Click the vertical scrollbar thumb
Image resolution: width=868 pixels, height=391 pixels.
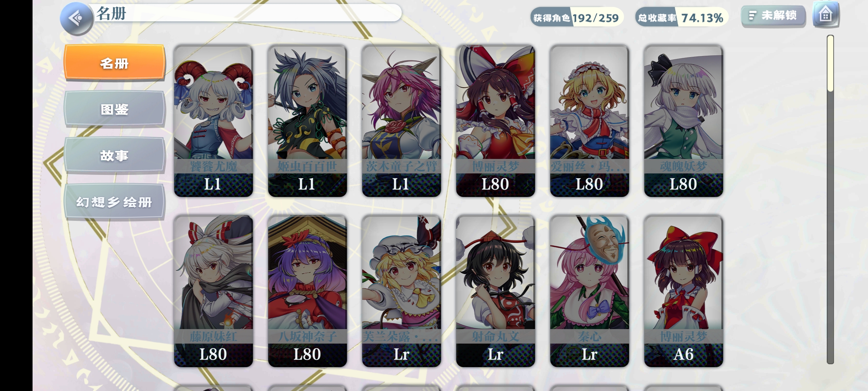click(x=830, y=63)
